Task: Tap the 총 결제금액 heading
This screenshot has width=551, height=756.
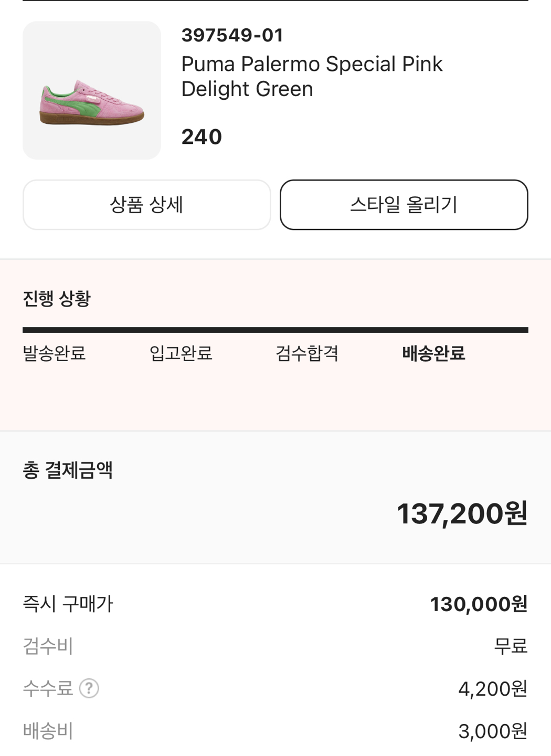Action: 68,470
